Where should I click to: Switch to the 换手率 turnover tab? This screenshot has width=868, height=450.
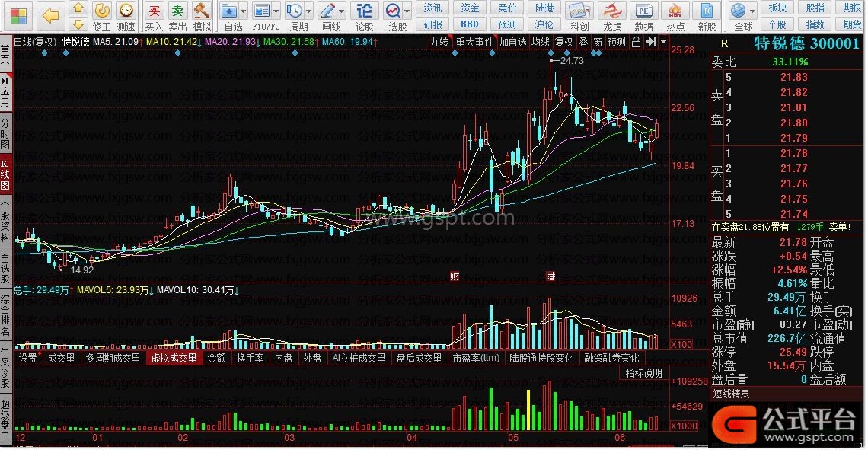pos(251,358)
